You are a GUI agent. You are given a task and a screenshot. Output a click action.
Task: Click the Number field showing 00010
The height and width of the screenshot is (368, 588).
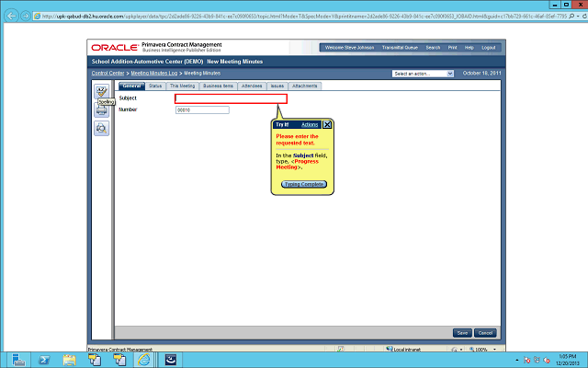point(202,110)
